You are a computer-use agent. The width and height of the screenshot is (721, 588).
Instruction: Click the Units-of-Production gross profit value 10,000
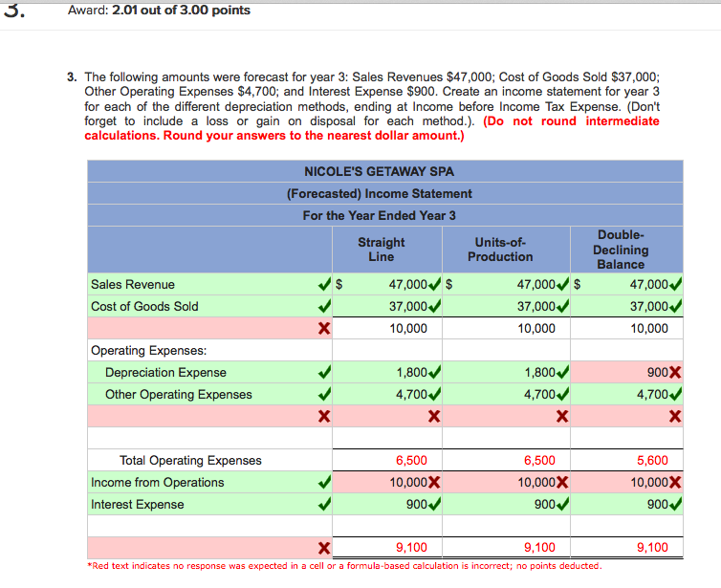pos(536,328)
